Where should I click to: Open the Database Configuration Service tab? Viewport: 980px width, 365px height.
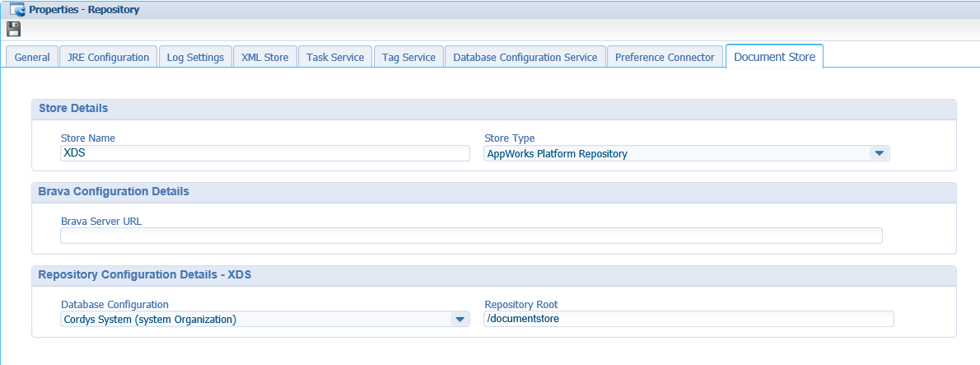point(525,58)
